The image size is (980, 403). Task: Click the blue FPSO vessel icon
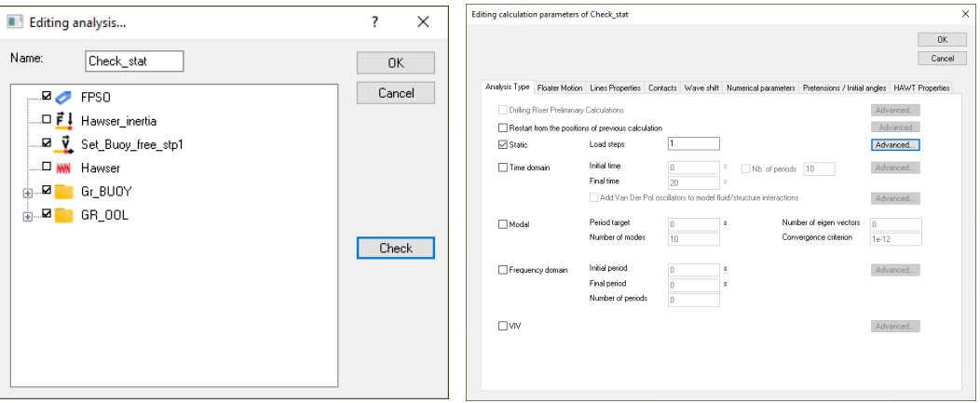coord(63,96)
